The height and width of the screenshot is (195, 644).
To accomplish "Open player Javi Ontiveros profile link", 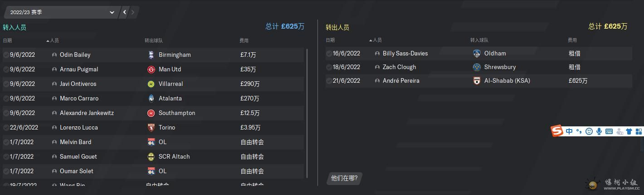I will (78, 84).
